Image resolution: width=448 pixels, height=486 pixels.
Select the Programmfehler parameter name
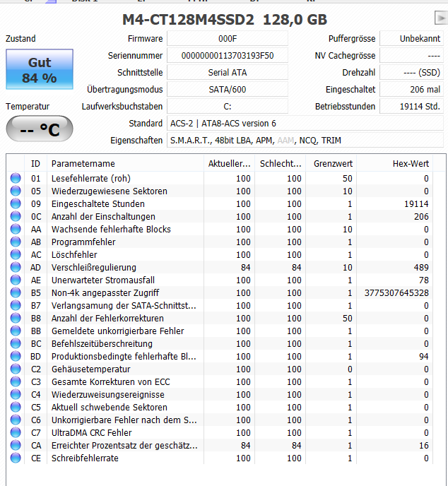click(x=83, y=242)
